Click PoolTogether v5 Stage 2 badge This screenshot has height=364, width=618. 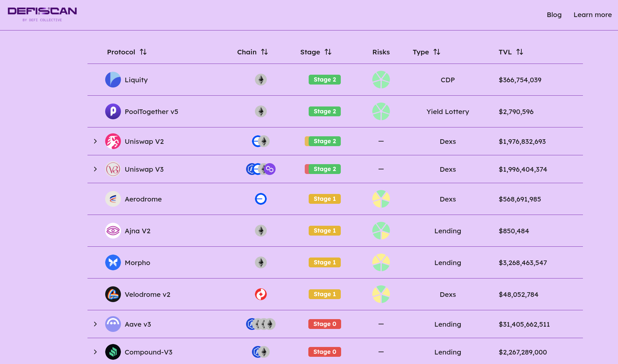tap(325, 111)
